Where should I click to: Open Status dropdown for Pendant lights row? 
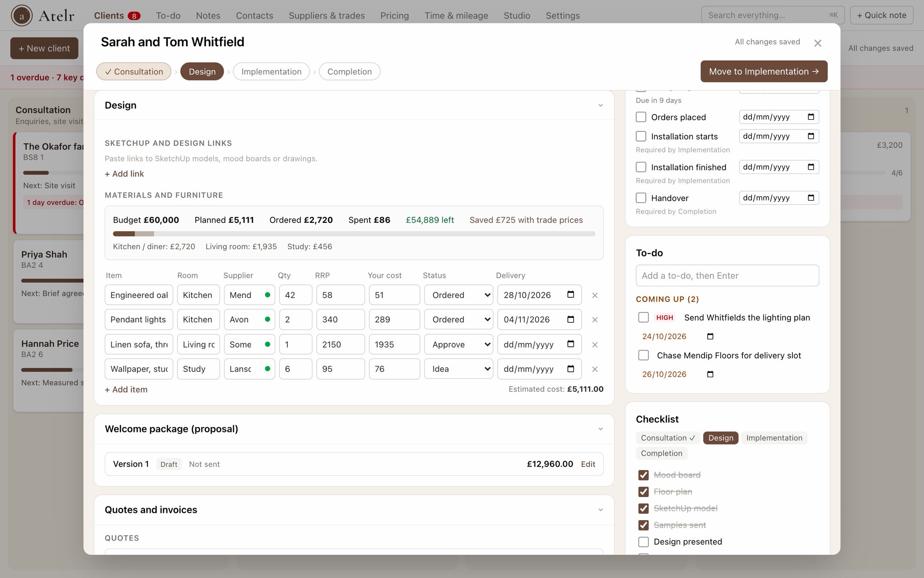[x=458, y=320]
